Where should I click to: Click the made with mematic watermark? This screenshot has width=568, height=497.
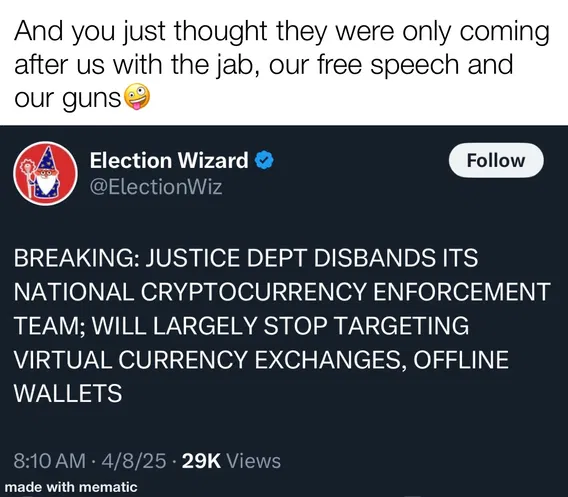(71, 487)
